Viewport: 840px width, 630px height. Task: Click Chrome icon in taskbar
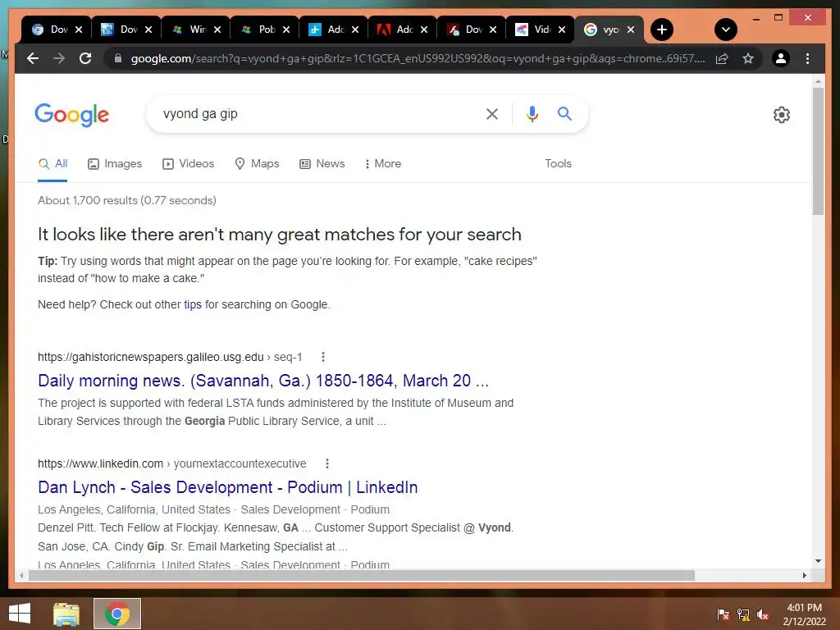pos(117,614)
